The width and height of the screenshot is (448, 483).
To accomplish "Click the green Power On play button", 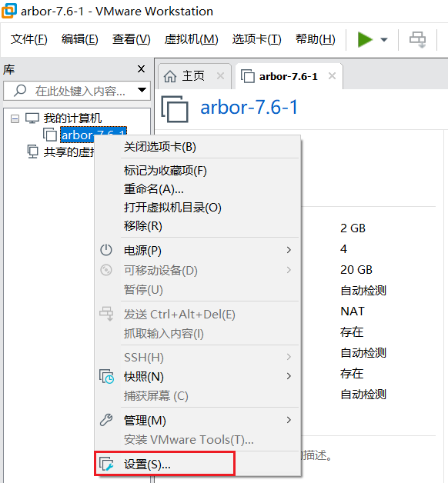I will (365, 39).
